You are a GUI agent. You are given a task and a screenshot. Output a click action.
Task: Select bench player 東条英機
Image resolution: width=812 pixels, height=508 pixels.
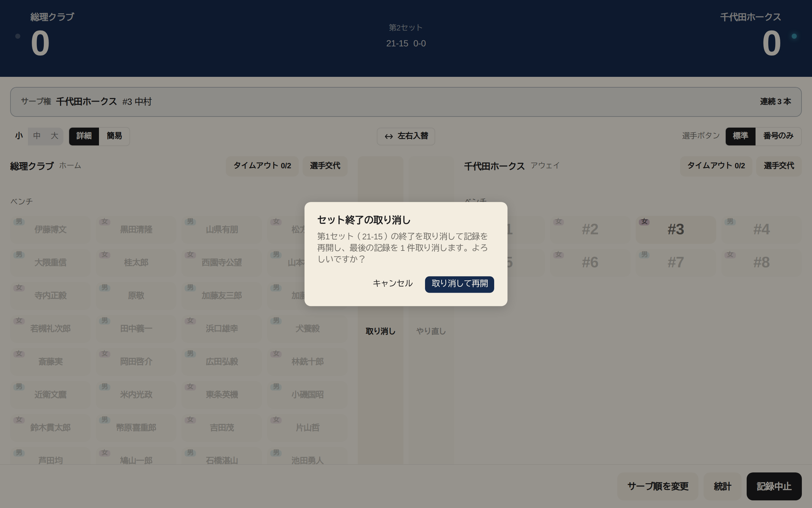pyautogui.click(x=222, y=394)
